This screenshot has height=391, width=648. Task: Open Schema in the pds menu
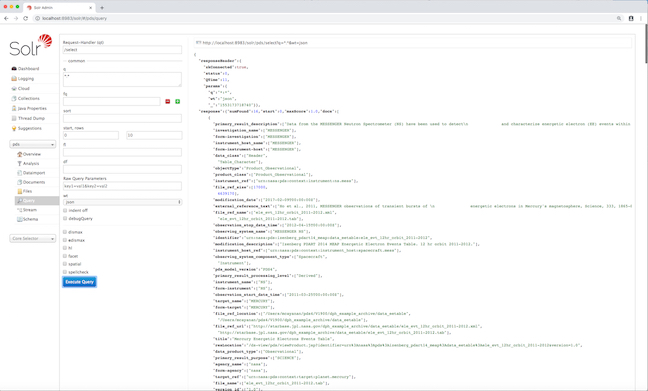pos(31,219)
